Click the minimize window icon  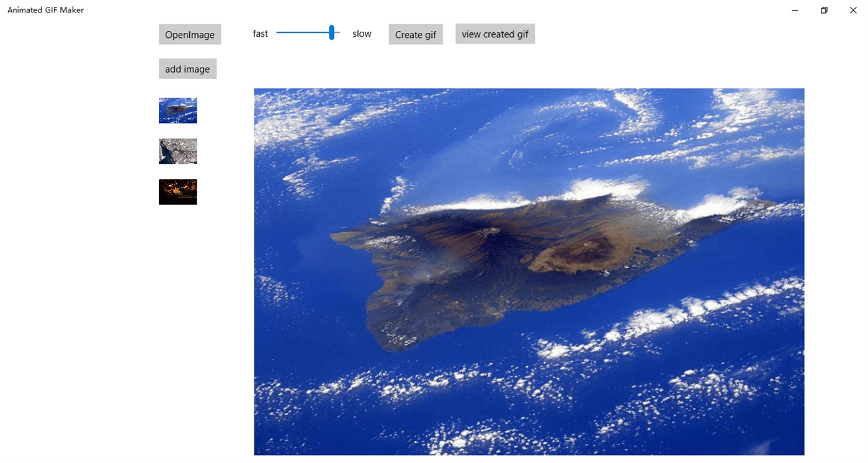coord(794,10)
